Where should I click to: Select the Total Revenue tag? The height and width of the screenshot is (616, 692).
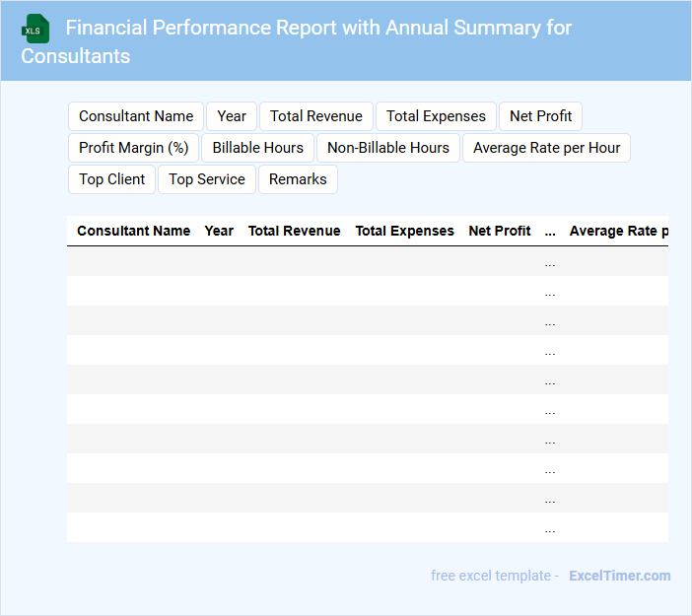point(316,116)
